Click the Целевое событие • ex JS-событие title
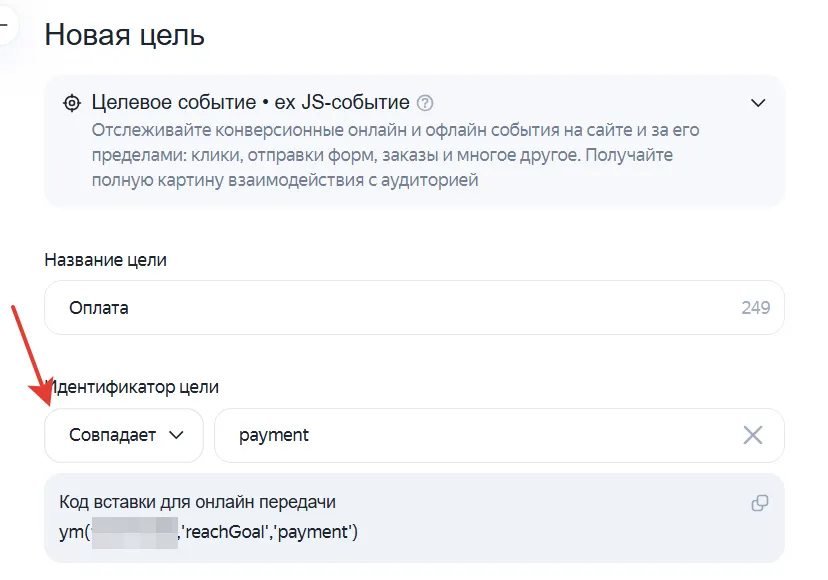The height and width of the screenshot is (580, 828). click(250, 102)
